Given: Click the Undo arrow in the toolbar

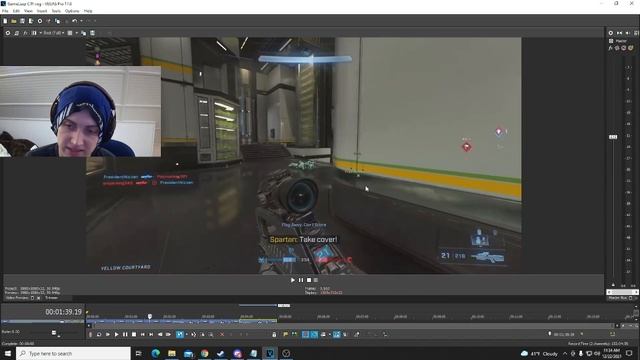Looking at the screenshot, I should (x=74, y=21).
